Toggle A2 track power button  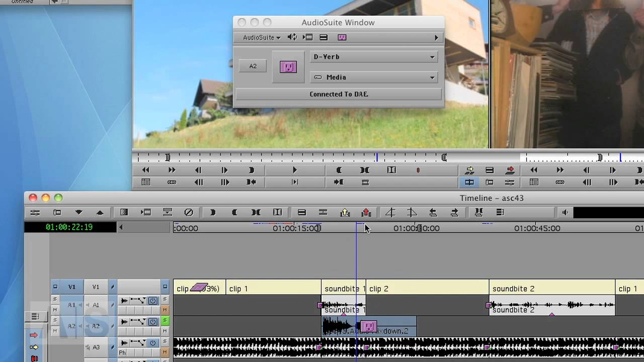click(153, 322)
